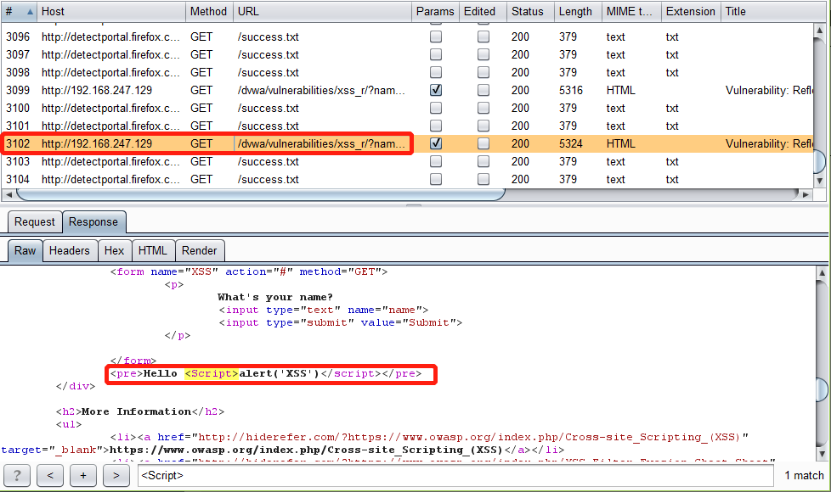Click the history table vertical scrollbar thumb

coord(819,161)
